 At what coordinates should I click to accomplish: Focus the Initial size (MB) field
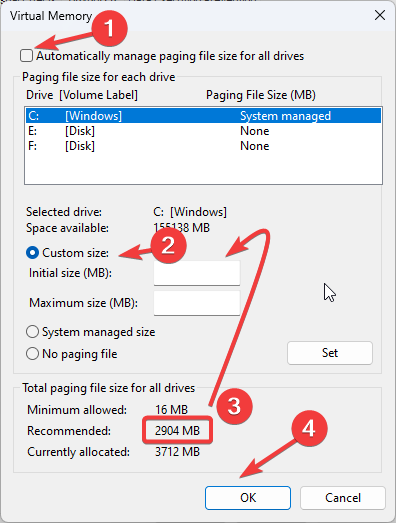pos(197,273)
